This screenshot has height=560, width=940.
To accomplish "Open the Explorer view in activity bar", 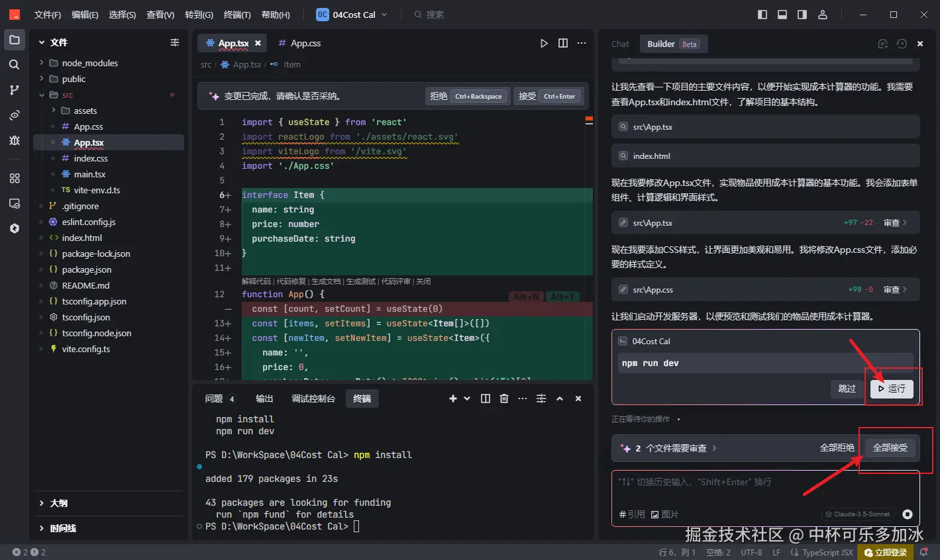I will (x=15, y=40).
